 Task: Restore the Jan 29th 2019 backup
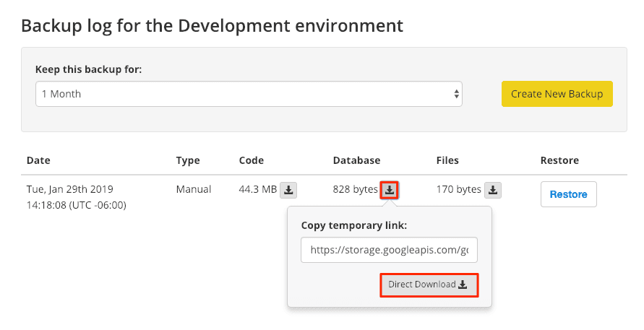click(568, 194)
